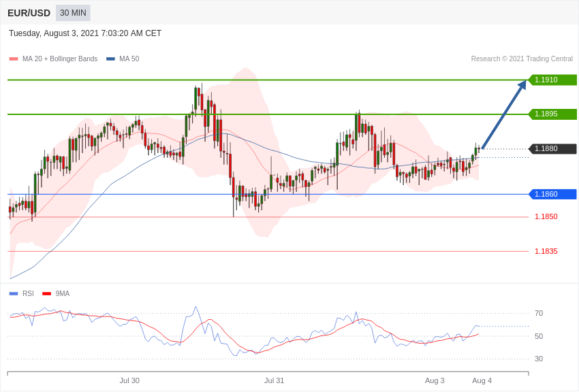This screenshot has width=579, height=392.
Task: Click the RSI blue legend swatch
Action: [x=14, y=294]
